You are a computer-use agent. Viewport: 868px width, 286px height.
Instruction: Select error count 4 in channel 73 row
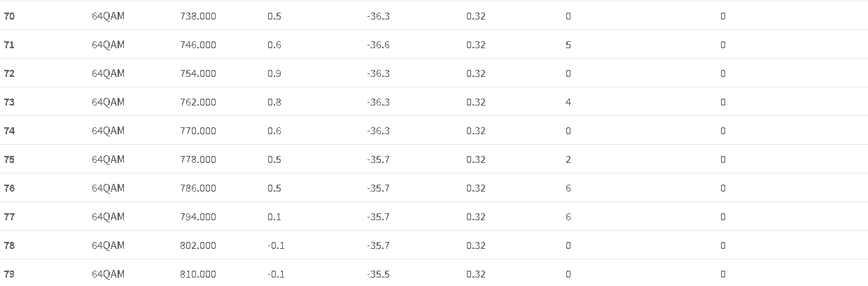(x=568, y=102)
